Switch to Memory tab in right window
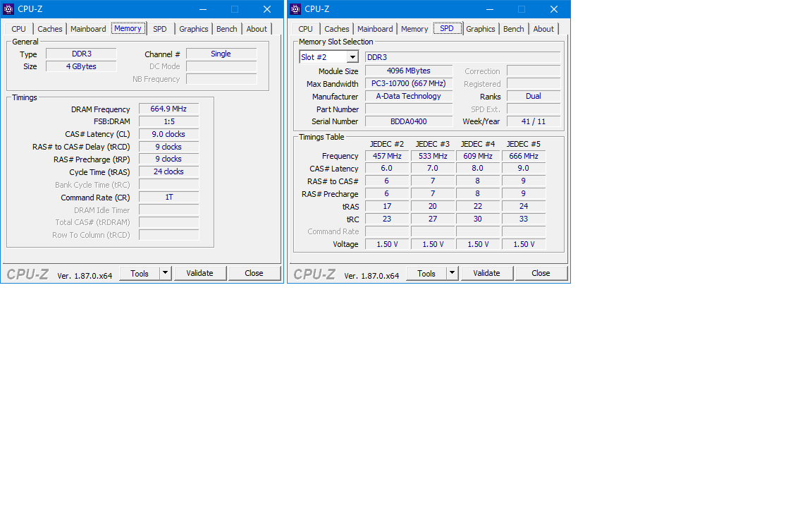The image size is (812, 508). click(414, 29)
